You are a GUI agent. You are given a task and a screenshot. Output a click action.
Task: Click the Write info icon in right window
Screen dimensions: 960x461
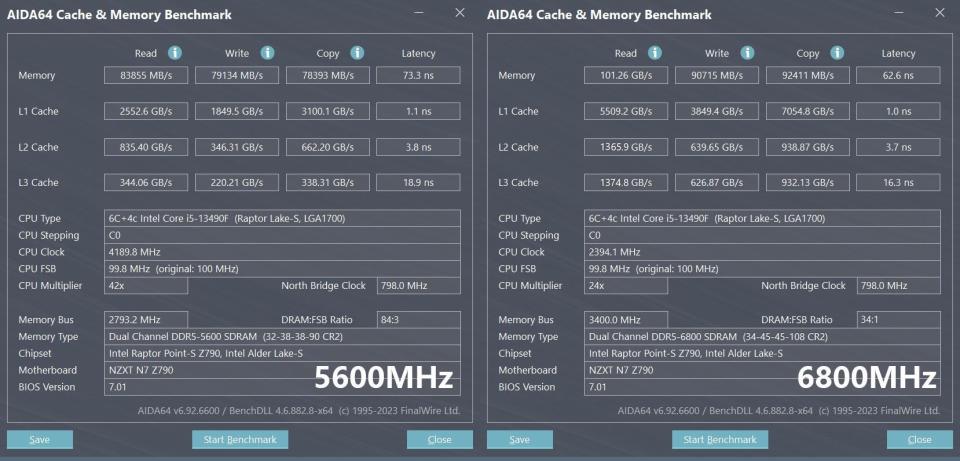click(747, 53)
